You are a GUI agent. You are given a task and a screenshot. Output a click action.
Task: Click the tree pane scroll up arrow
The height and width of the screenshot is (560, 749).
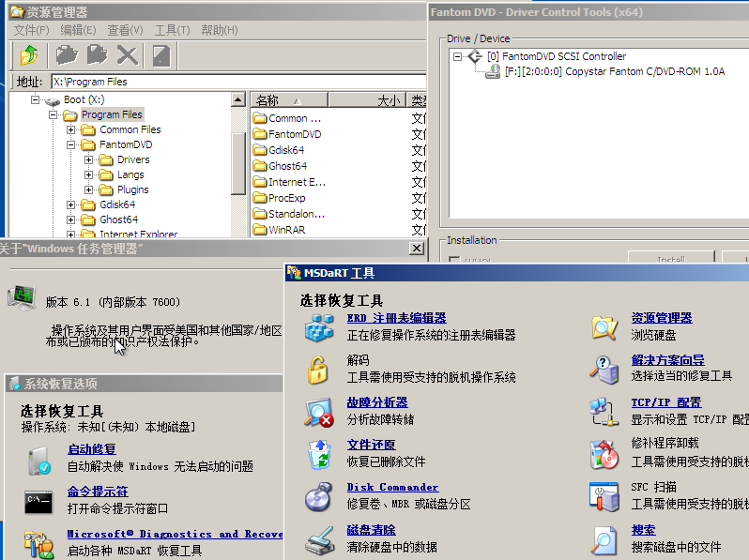point(237,99)
